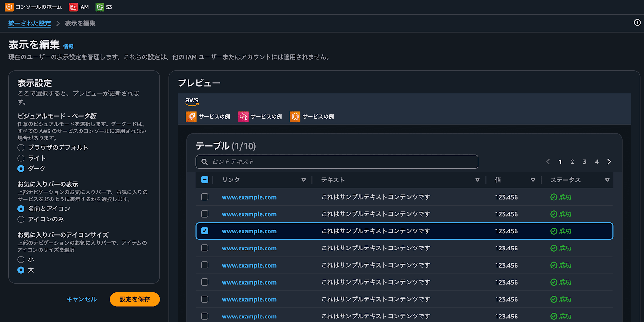Choose アイコンのみ for the favorites bar display

[x=21, y=219]
